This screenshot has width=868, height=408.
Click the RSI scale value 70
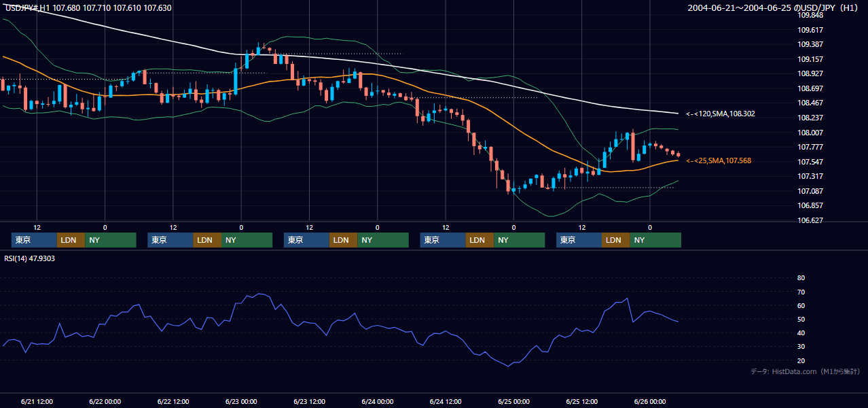coord(801,292)
